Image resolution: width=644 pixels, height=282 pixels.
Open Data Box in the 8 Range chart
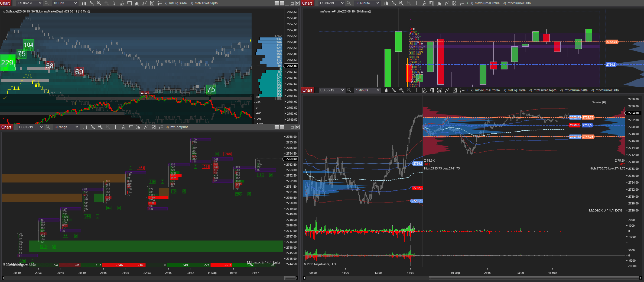(123, 127)
